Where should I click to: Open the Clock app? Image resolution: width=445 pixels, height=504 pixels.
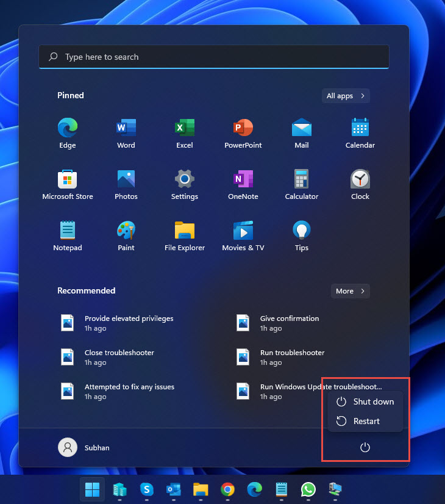click(x=360, y=184)
